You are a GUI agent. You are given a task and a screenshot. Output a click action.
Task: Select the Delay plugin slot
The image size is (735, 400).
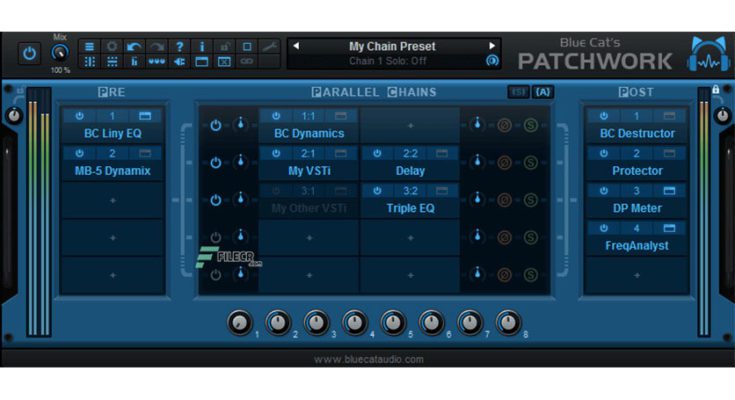coord(410,171)
